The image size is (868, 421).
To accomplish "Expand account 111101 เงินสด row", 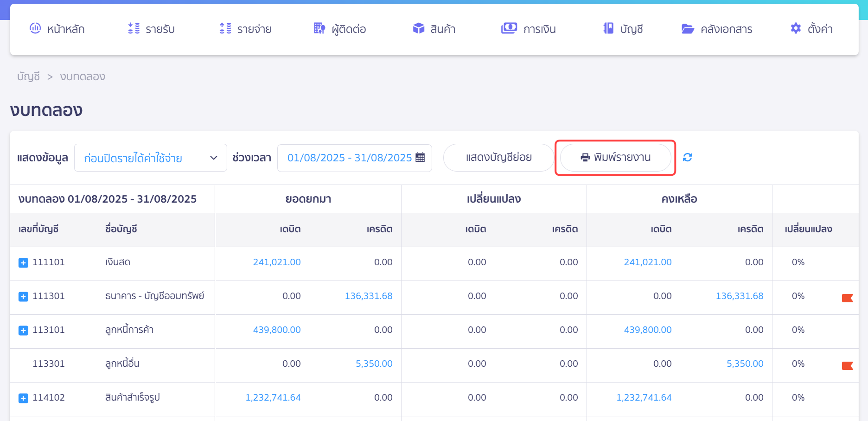I will click(23, 263).
